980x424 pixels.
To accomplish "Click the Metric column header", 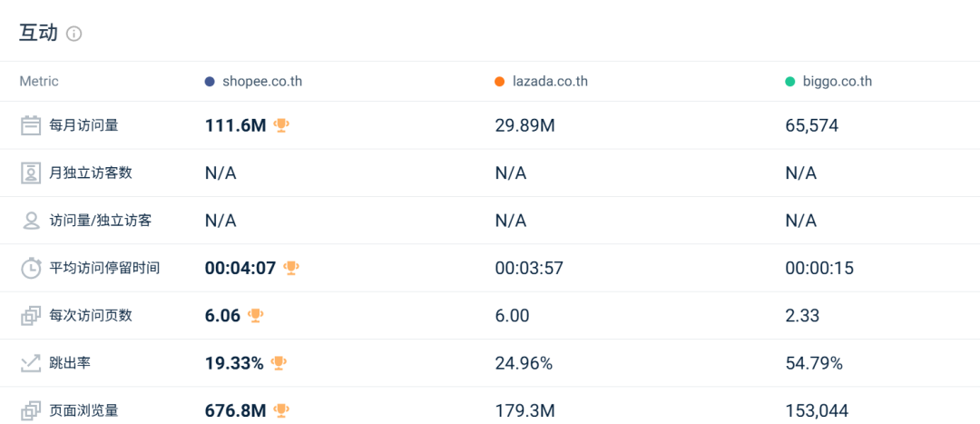I will [x=39, y=82].
